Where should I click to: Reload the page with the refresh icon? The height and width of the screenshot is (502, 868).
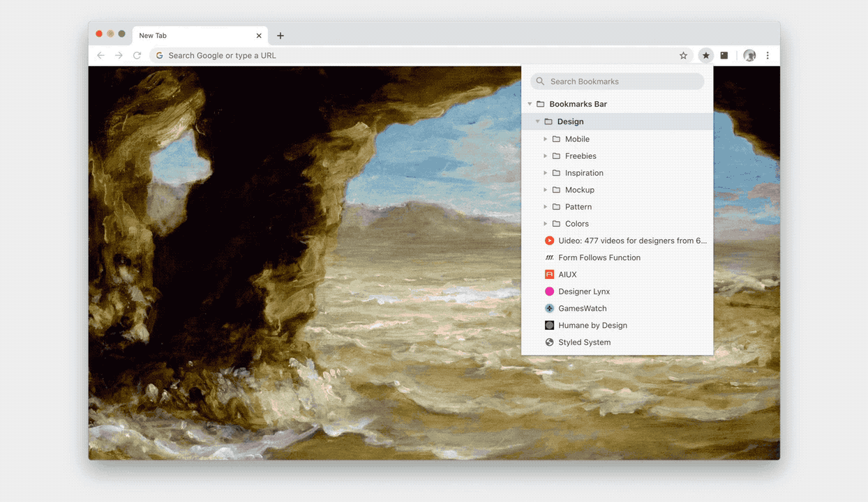tap(137, 56)
